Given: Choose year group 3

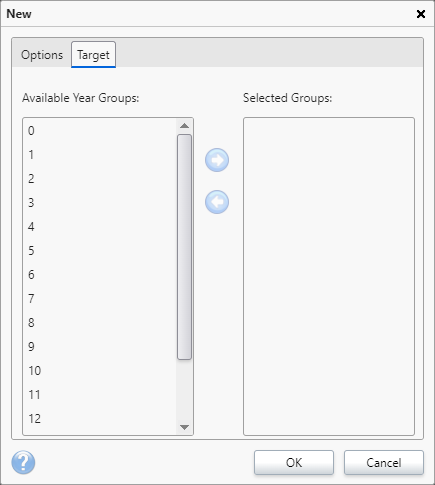Looking at the screenshot, I should 99,203.
